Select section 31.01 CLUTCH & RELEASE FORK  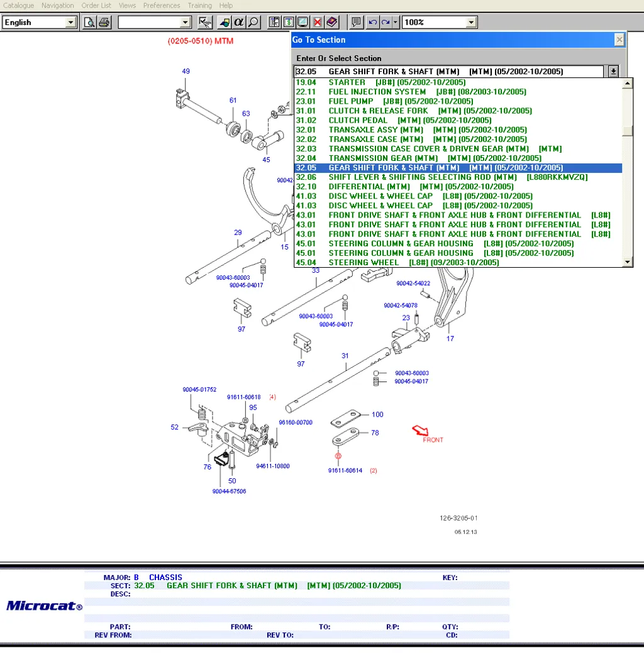(458, 111)
